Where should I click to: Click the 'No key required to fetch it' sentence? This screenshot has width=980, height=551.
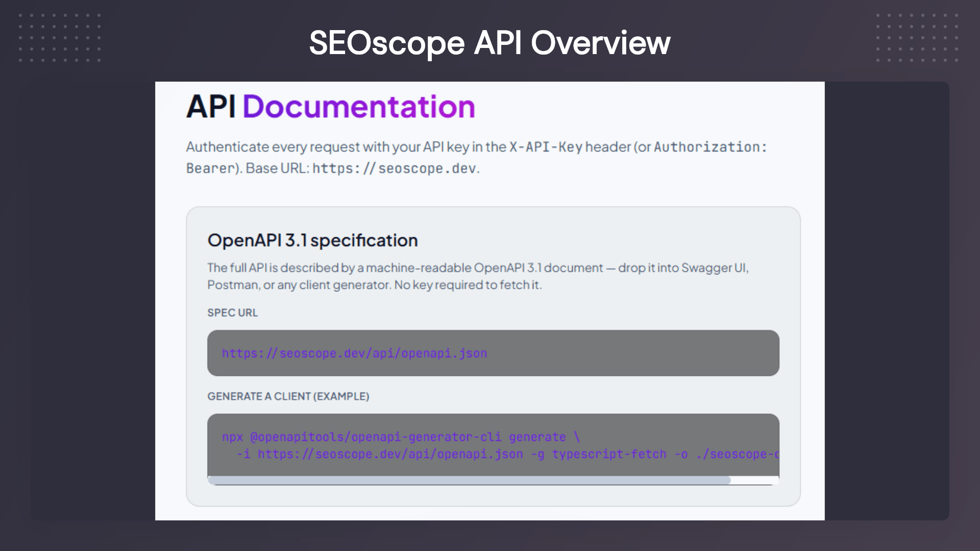click(468, 285)
